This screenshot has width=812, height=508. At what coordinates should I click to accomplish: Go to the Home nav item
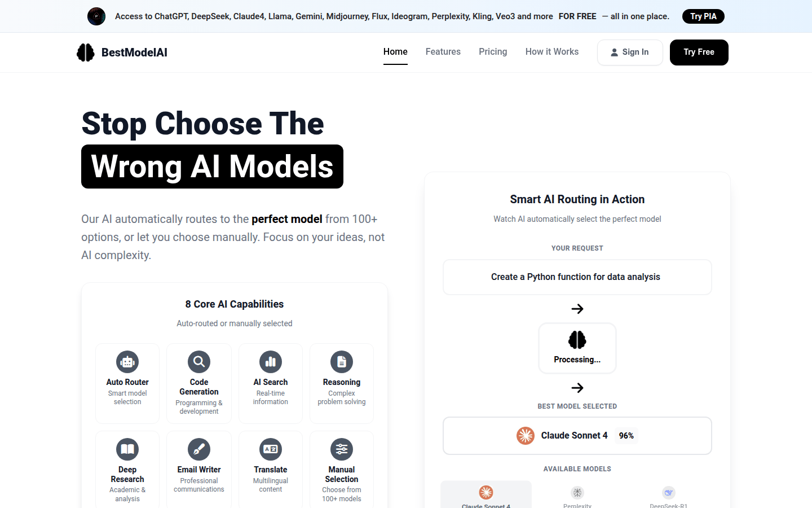coord(395,52)
